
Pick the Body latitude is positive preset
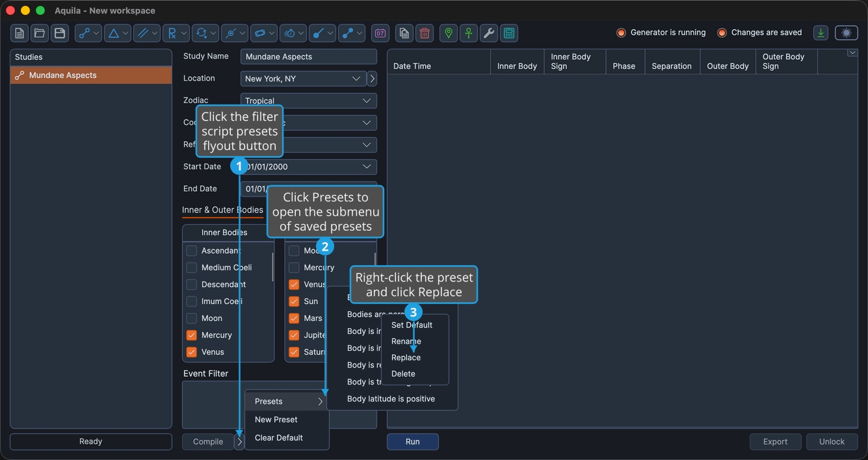click(x=392, y=399)
